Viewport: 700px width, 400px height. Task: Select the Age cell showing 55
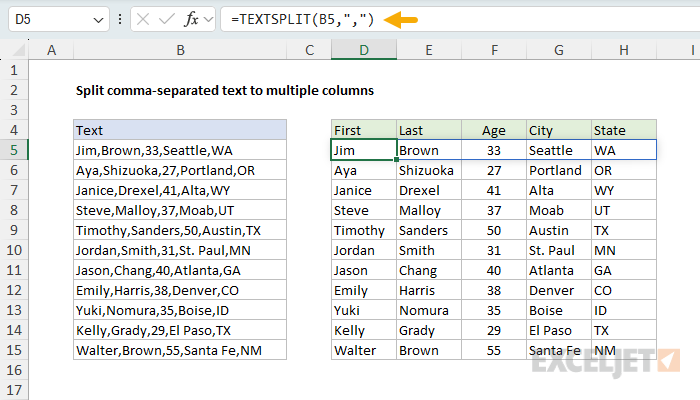(x=493, y=350)
